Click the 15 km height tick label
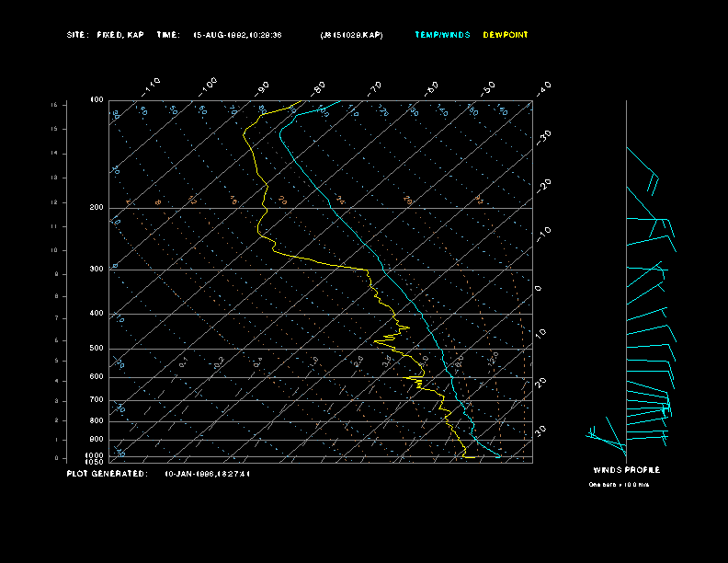The width and height of the screenshot is (728, 563). 53,105
